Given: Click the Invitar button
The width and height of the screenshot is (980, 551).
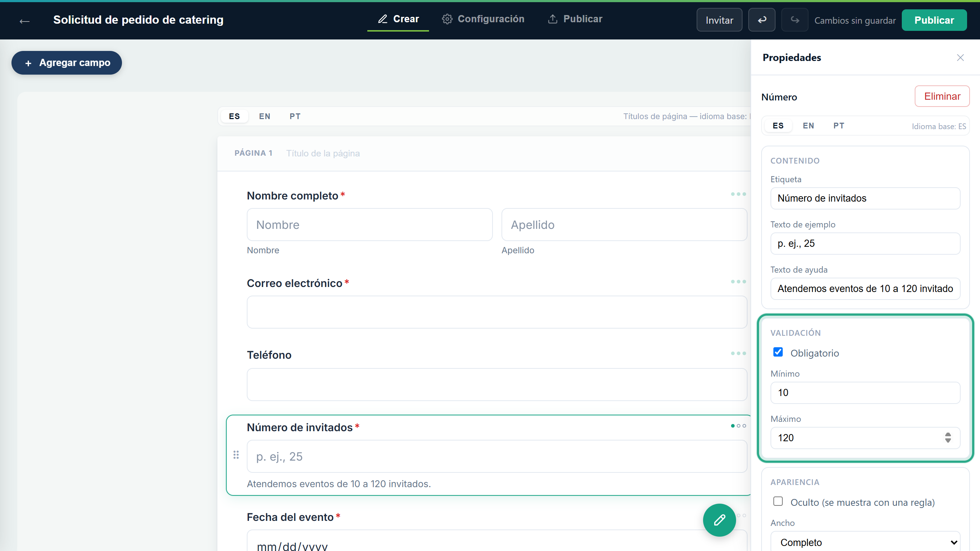Looking at the screenshot, I should pos(719,20).
